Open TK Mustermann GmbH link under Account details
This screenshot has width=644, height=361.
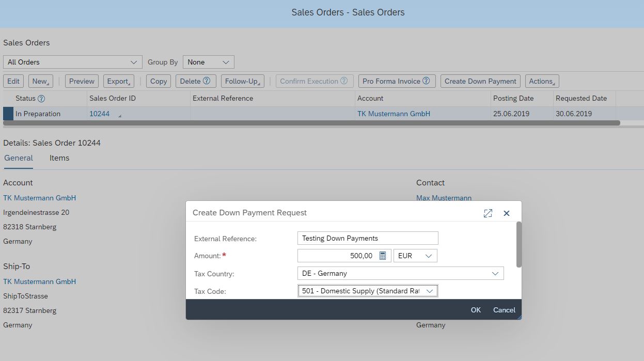pos(40,198)
